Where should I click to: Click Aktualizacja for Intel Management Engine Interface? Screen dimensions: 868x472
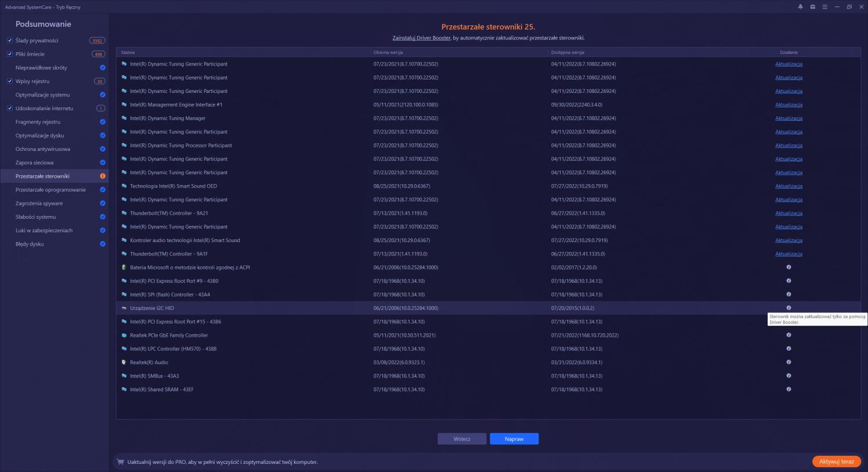[x=789, y=105]
